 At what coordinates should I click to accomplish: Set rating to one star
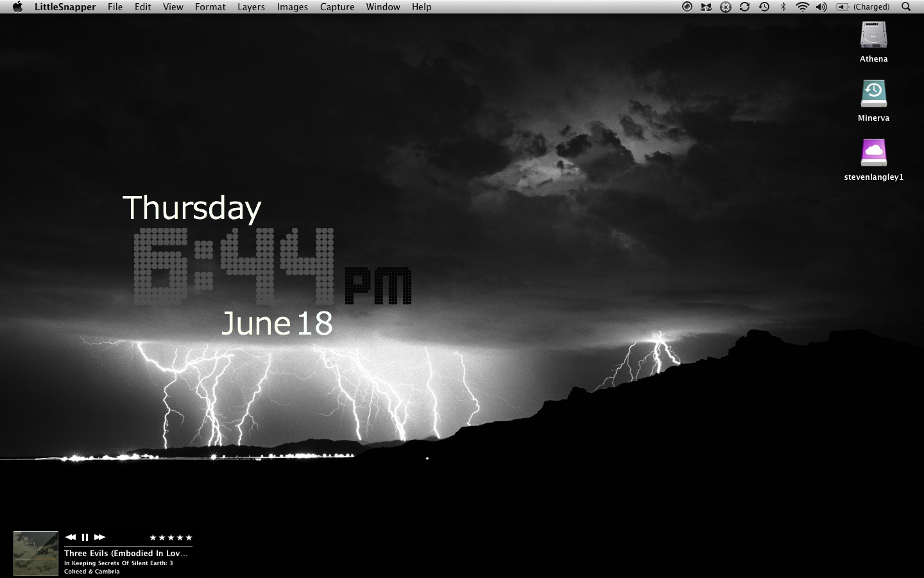pyautogui.click(x=153, y=538)
